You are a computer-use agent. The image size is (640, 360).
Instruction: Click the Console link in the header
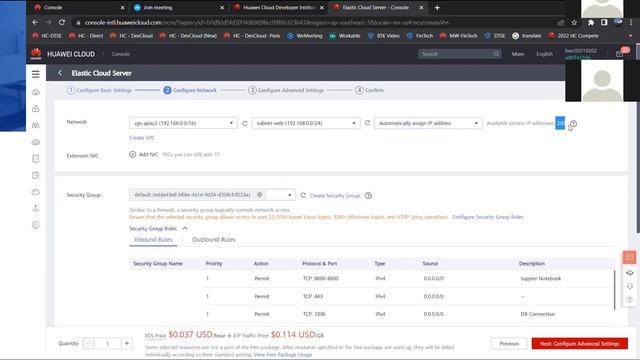(x=120, y=54)
